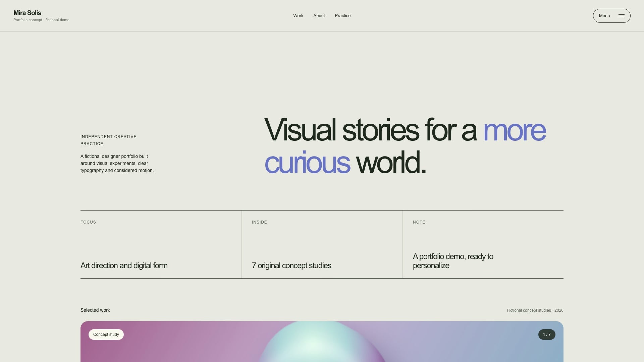Image resolution: width=644 pixels, height=362 pixels.
Task: Go to the Work nav link
Action: coord(298,16)
